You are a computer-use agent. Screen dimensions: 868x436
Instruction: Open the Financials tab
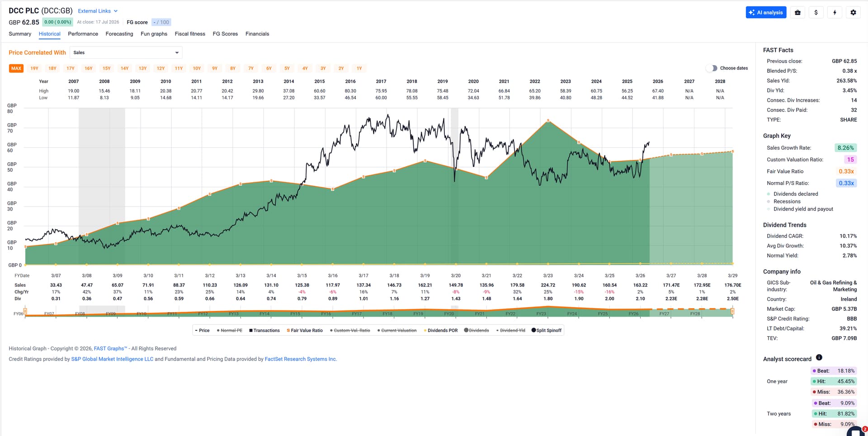(x=257, y=34)
